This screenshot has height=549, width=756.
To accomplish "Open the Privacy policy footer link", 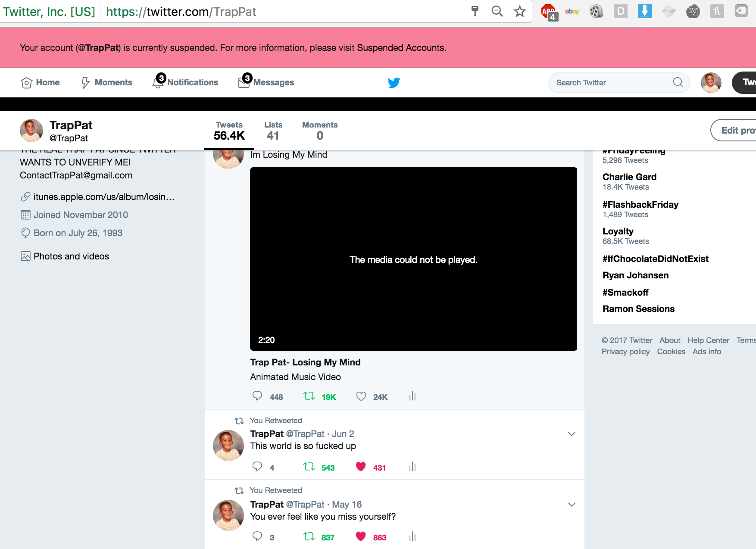I will point(626,352).
